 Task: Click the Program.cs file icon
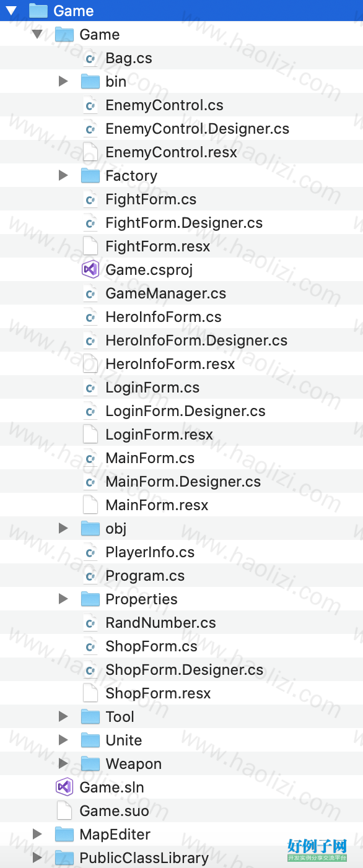[x=90, y=576]
